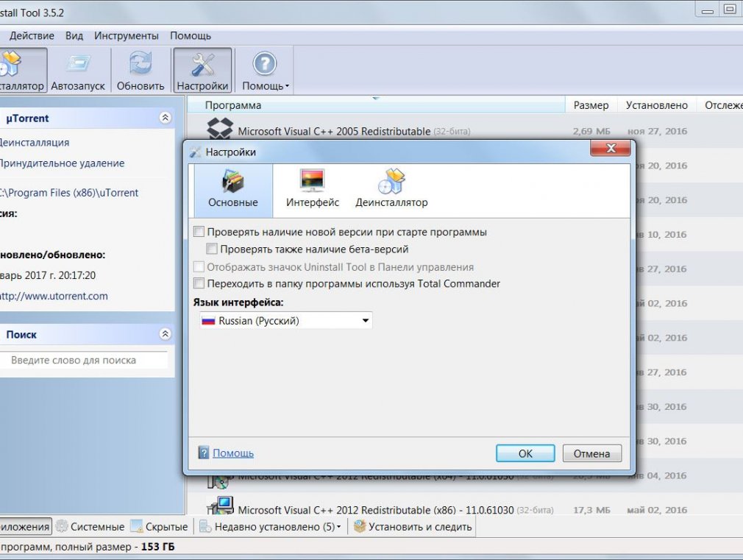Confirm settings with OK button
This screenshot has width=743, height=560.
pos(525,453)
